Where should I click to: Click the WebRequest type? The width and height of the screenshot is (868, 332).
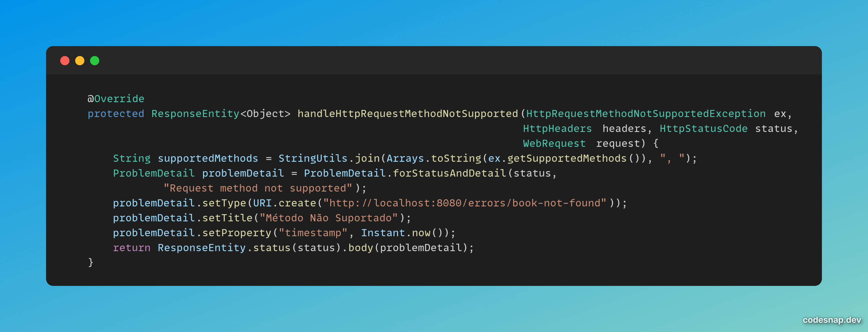pyautogui.click(x=554, y=144)
